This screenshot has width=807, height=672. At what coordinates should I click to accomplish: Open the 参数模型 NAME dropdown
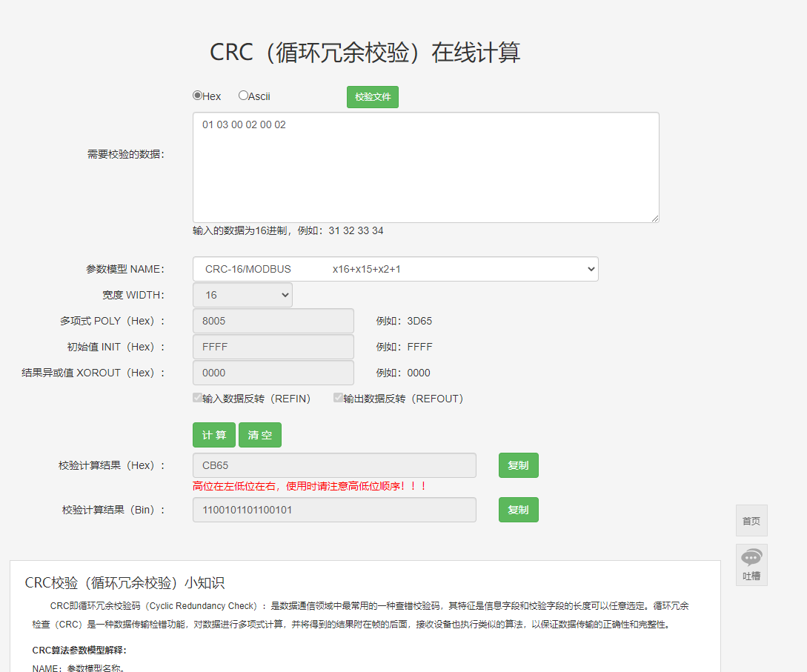point(395,269)
